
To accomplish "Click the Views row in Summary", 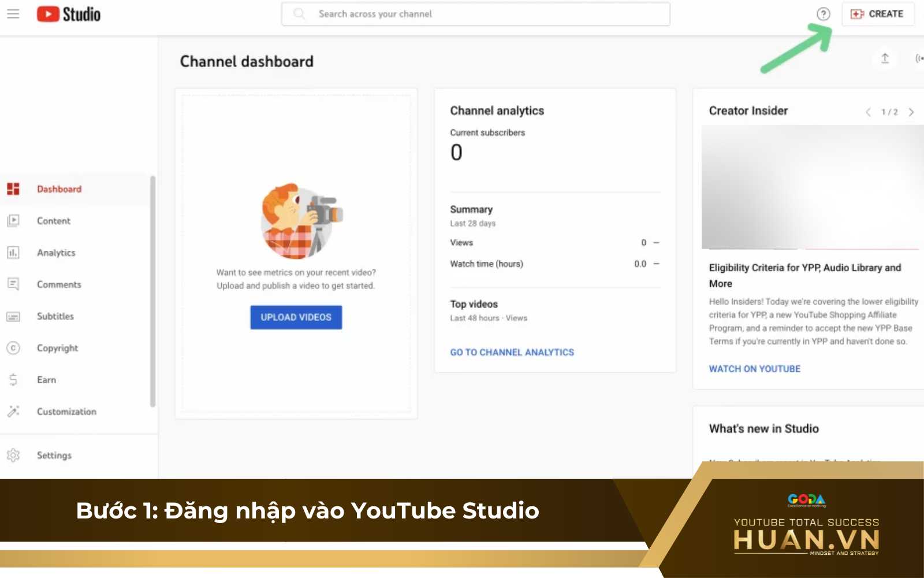I will 555,243.
